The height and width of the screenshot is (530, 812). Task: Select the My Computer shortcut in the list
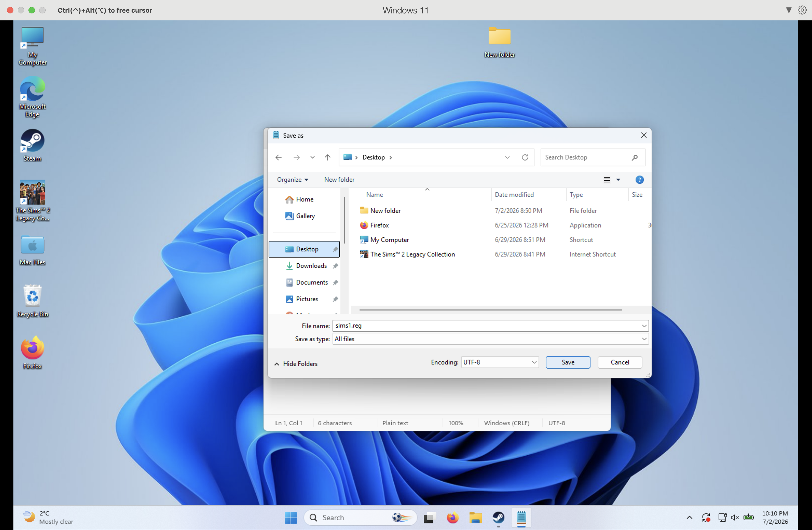point(502,240)
